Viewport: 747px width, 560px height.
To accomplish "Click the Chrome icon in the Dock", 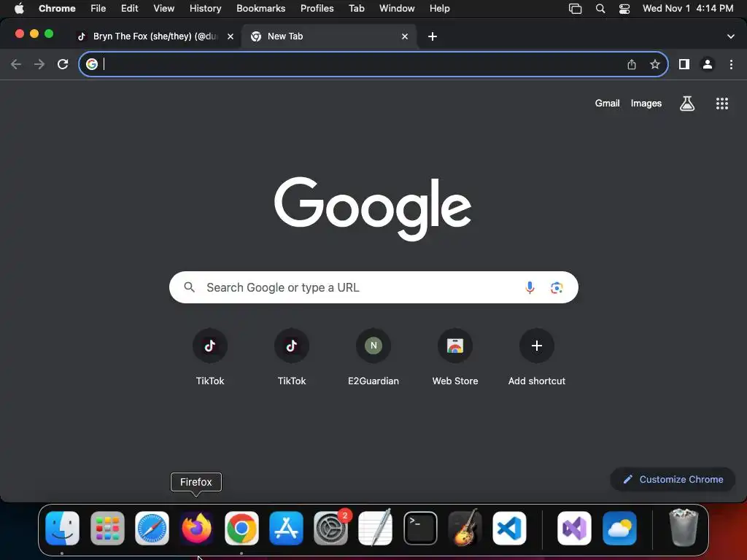I will [241, 528].
